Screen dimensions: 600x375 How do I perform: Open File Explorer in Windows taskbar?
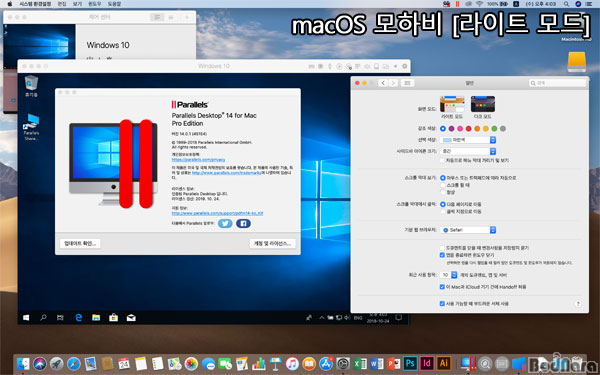click(96, 318)
